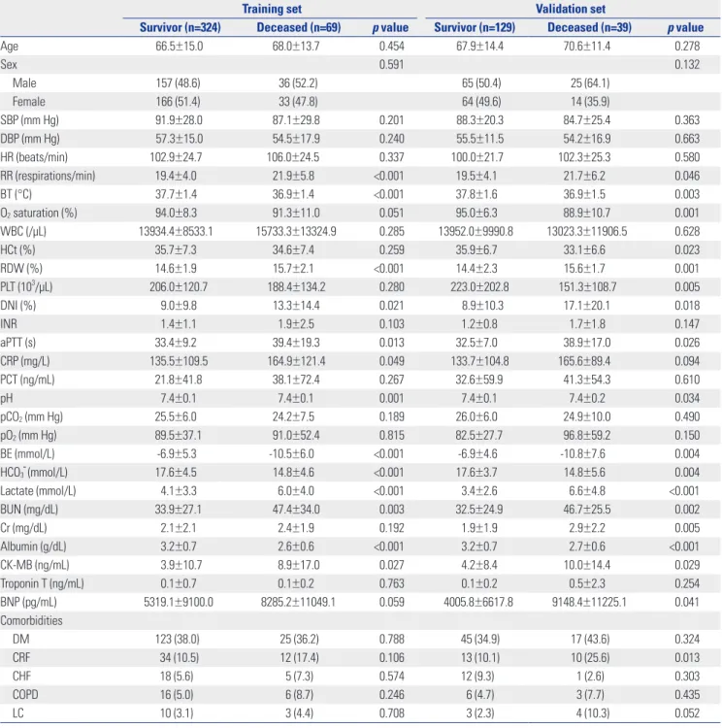722x728 pixels.
Task: Select the 'DNI (%)' row label
Action: tap(18, 306)
